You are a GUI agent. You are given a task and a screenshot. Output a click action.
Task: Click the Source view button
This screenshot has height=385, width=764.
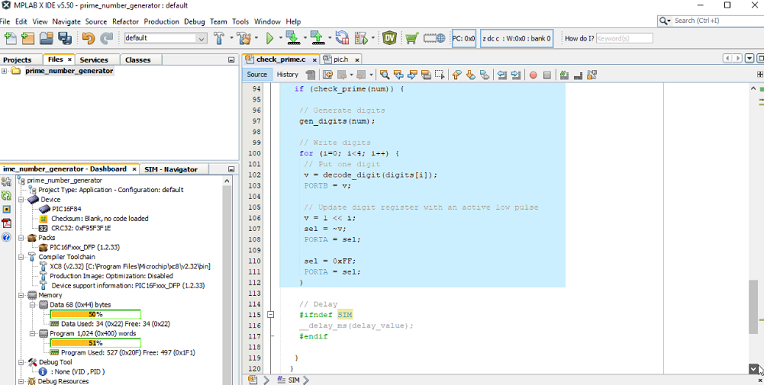257,75
